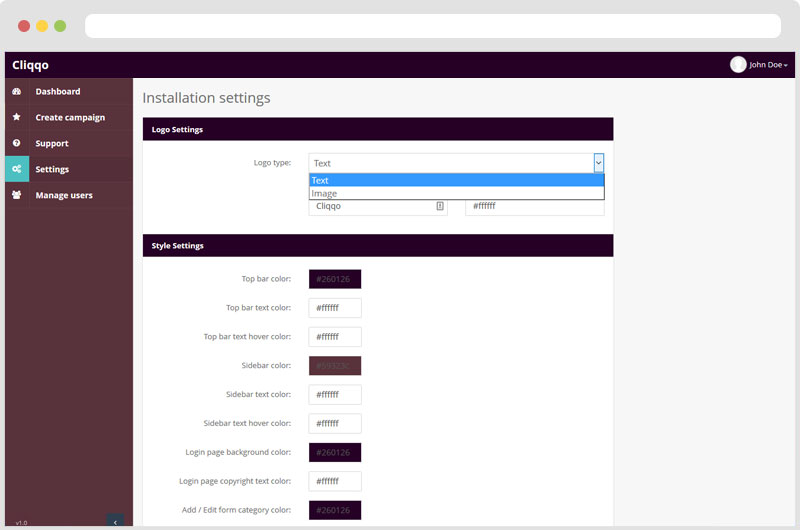
Task: Collapse the sidebar with the arrow button
Action: tap(115, 521)
